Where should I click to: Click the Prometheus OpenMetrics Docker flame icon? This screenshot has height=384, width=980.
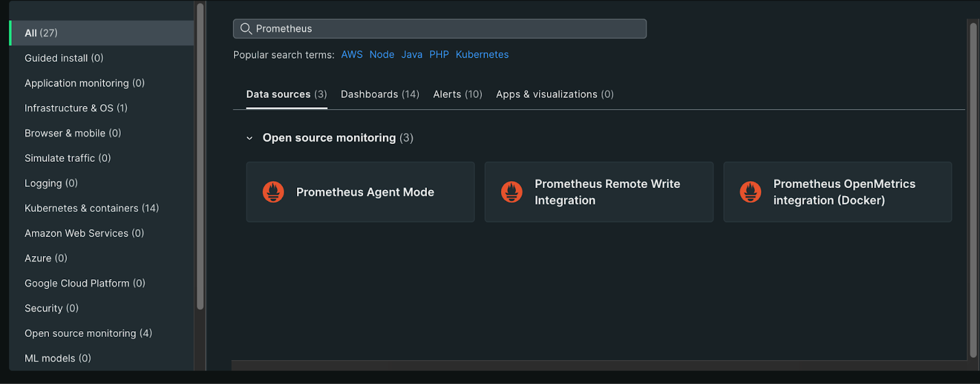coord(750,192)
